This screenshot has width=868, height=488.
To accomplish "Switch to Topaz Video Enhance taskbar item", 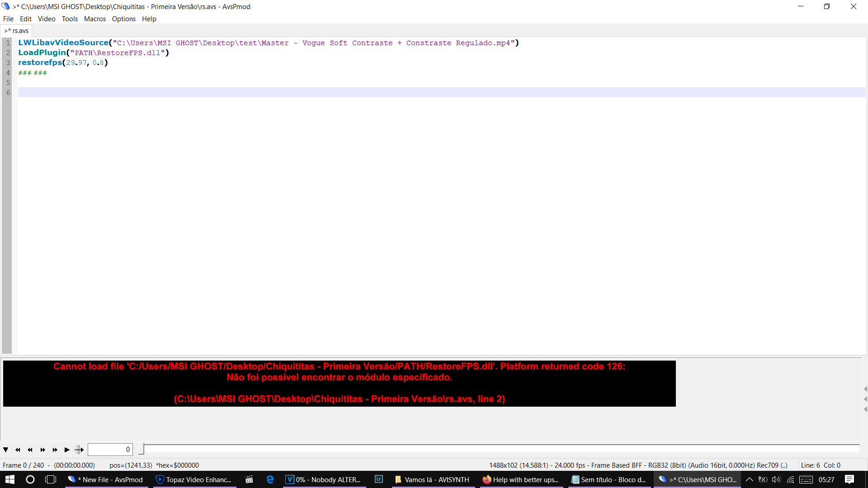I will click(x=194, y=479).
